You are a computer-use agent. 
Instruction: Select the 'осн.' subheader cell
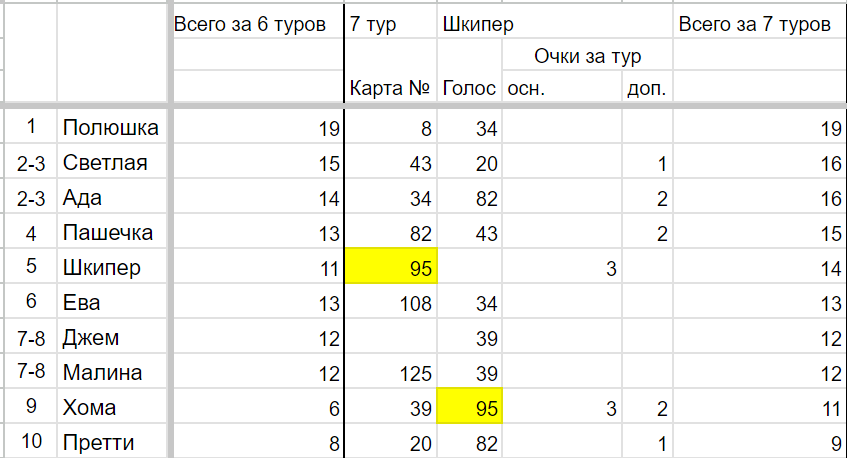562,86
